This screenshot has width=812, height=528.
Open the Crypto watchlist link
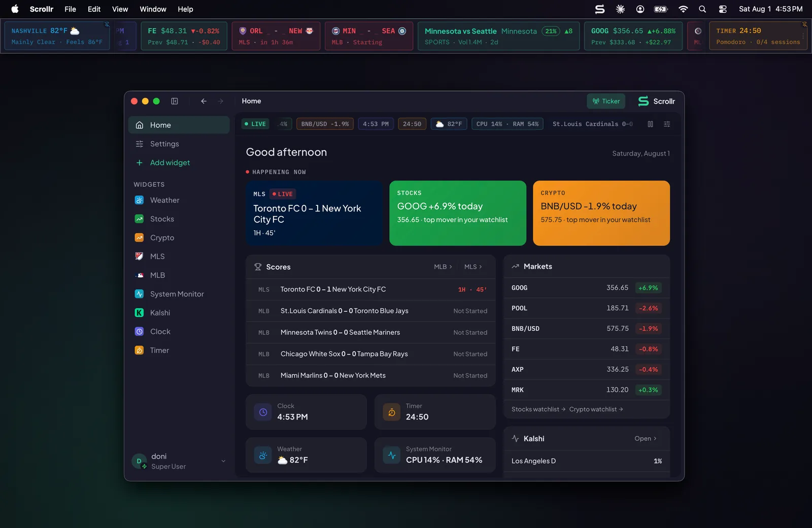pyautogui.click(x=596, y=409)
